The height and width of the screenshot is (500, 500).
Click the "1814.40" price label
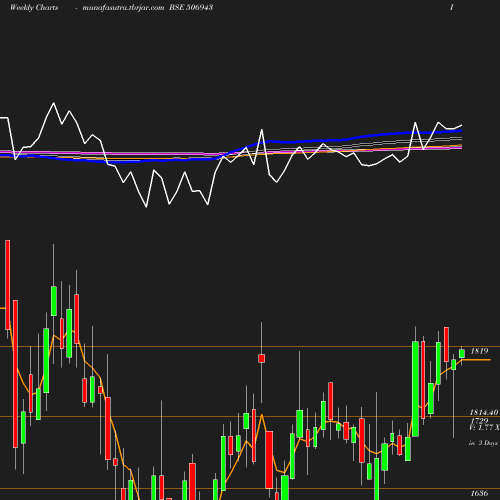[x=484, y=412]
